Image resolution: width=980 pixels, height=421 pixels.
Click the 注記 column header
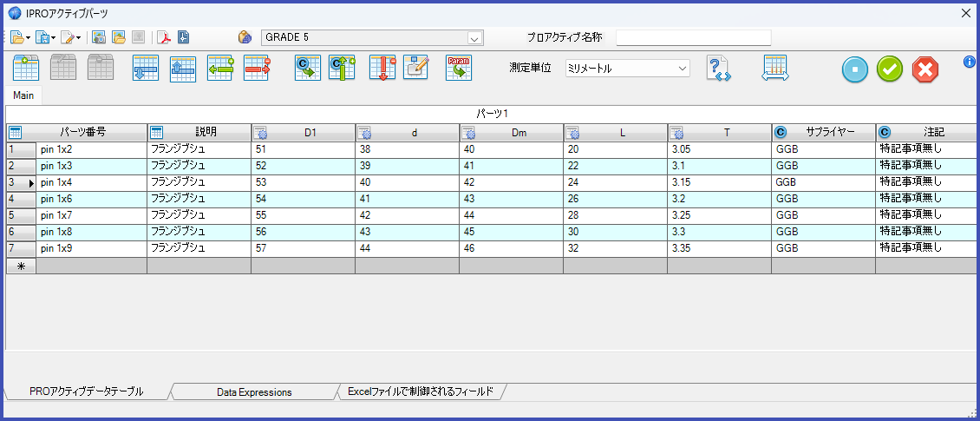point(926,132)
